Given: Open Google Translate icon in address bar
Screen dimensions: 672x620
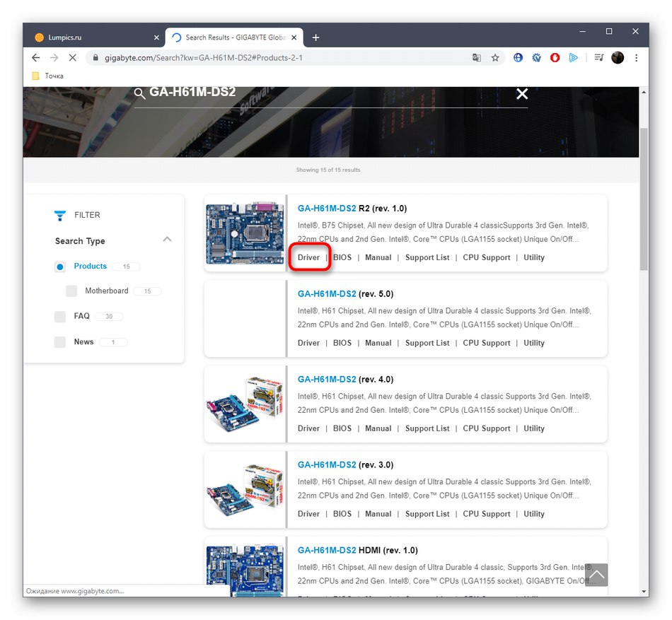Looking at the screenshot, I should pyautogui.click(x=477, y=57).
